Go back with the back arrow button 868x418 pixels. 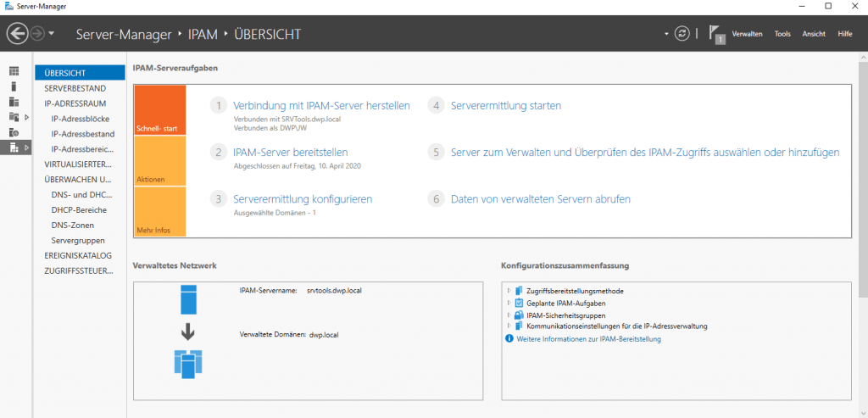[17, 34]
